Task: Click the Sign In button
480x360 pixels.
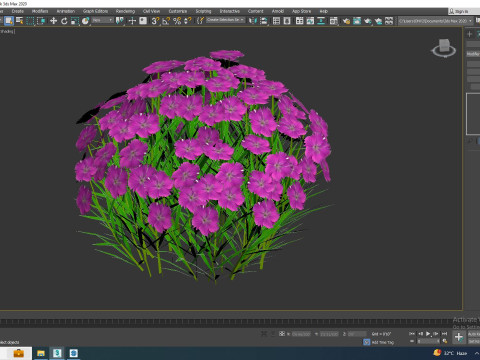Action: pyautogui.click(x=461, y=11)
